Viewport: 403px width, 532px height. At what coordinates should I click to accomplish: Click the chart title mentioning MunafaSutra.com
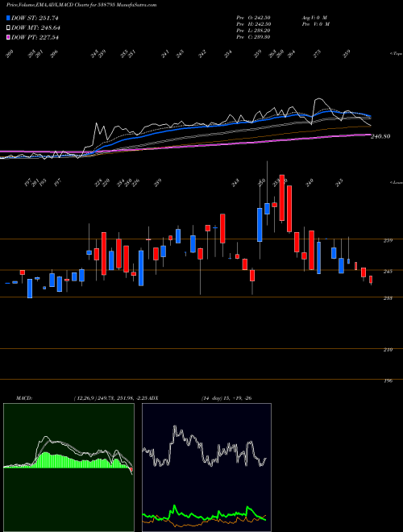click(81, 6)
